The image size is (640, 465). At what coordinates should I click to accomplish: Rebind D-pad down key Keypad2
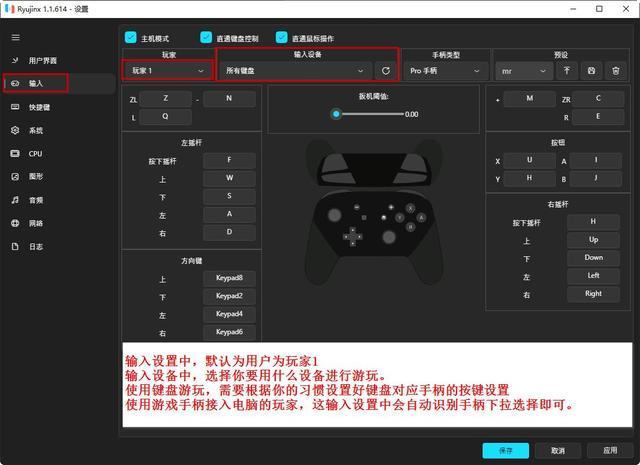click(229, 296)
